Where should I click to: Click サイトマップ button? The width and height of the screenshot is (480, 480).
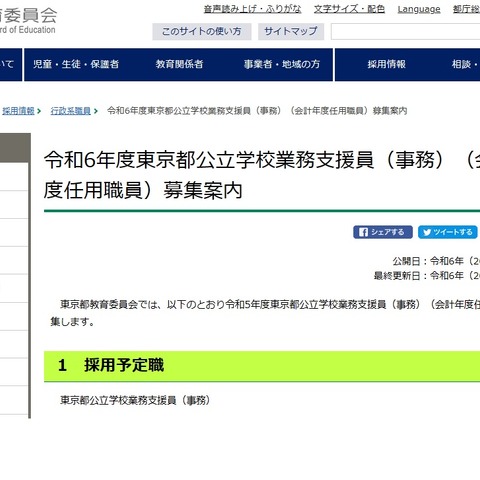291,32
